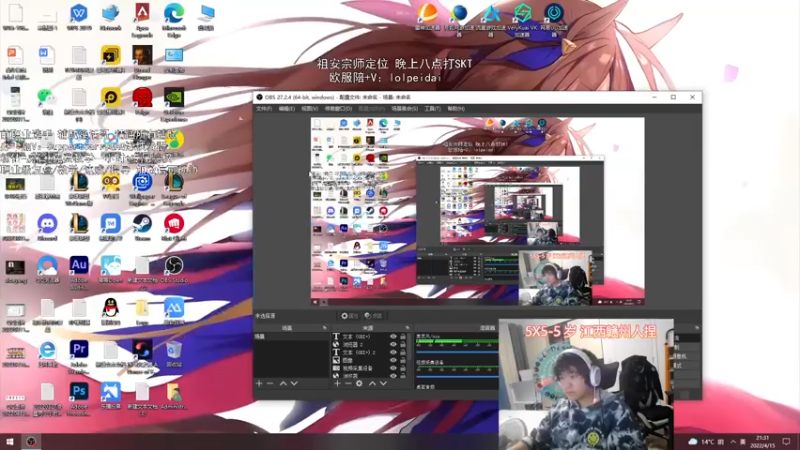
Task: Open the Internet Explorer desktop shortcut
Action: [x=47, y=354]
